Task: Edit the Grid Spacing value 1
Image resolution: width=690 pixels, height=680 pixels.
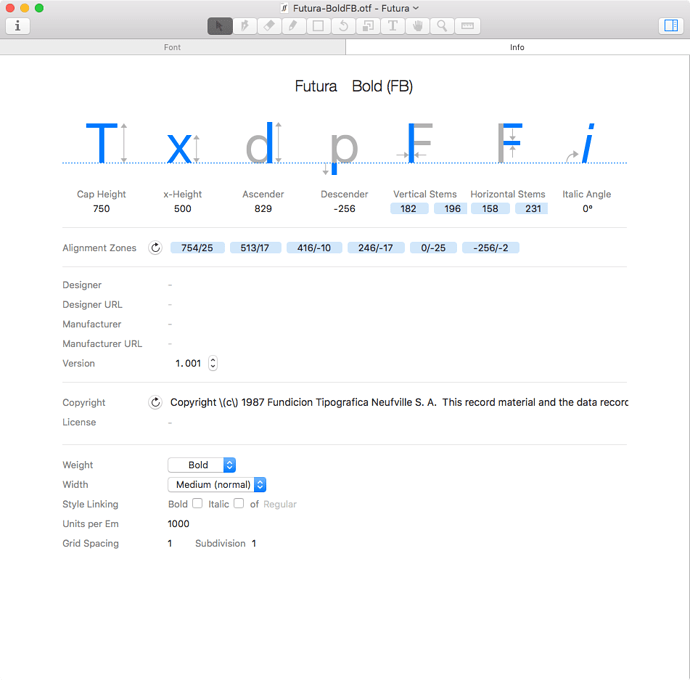Action: click(x=170, y=544)
